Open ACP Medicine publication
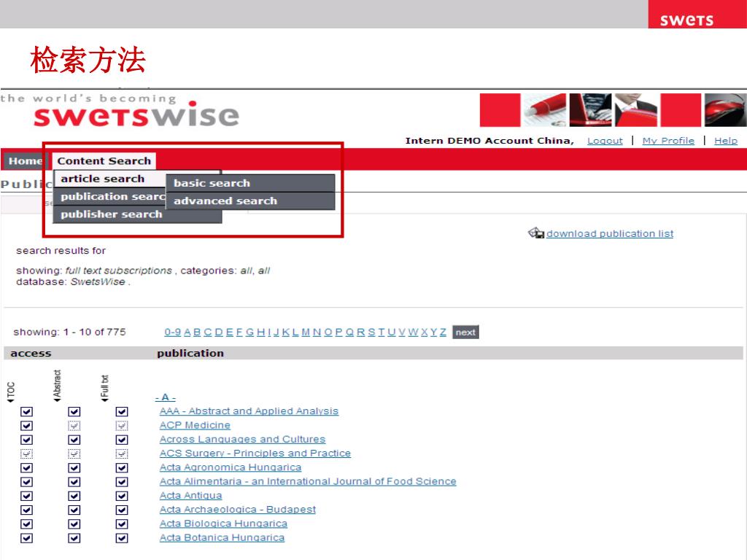The width and height of the screenshot is (747, 560). [195, 425]
